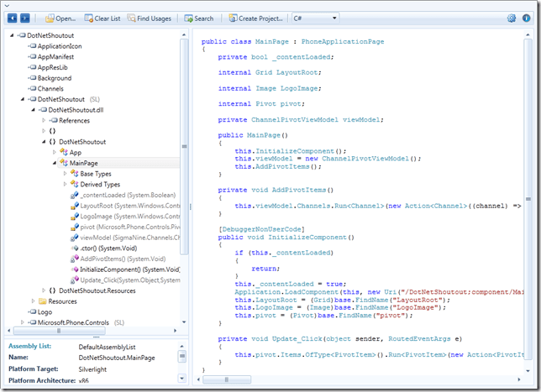Collapse the DotNetShoutout namespace node
Screen dimensions: 541x392
click(44, 142)
